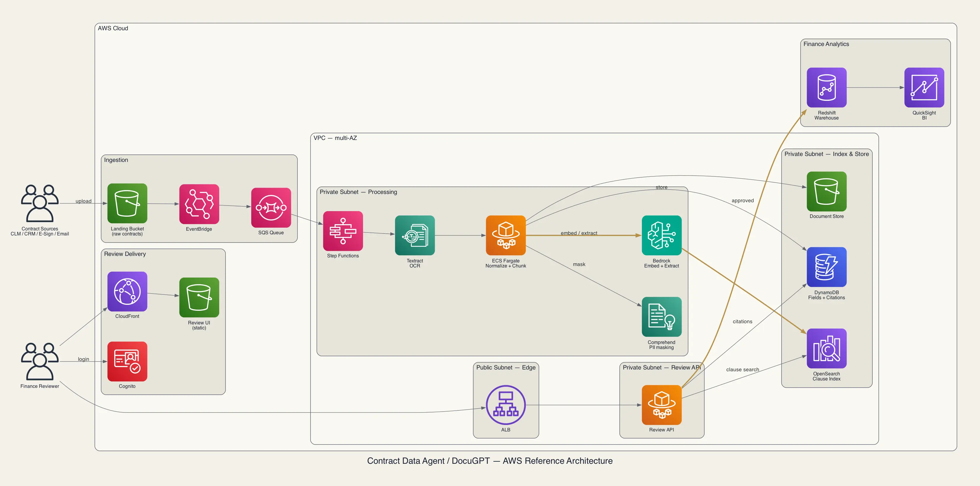Select the ALB caption text
Image resolution: width=980 pixels, height=486 pixels.
[x=506, y=430]
